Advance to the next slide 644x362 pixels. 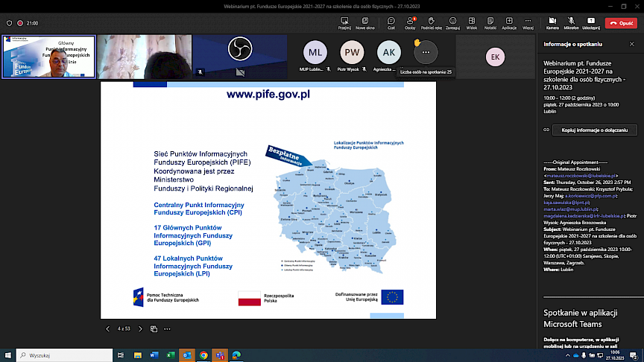pyautogui.click(x=140, y=328)
